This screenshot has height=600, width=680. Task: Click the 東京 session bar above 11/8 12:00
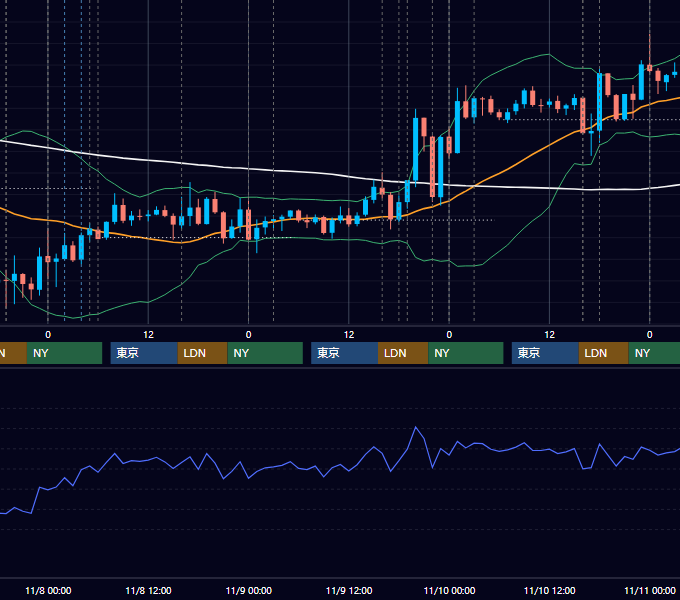pos(144,353)
